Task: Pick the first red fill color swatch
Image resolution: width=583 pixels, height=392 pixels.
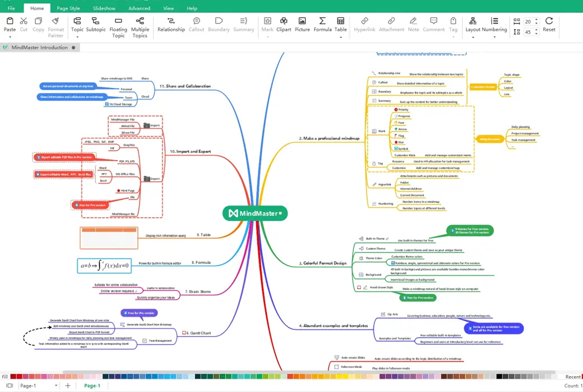Action: [13, 376]
